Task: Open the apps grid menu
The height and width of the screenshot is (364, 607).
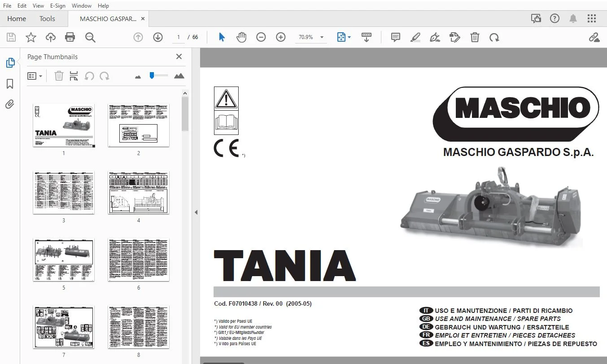Action: click(x=592, y=18)
